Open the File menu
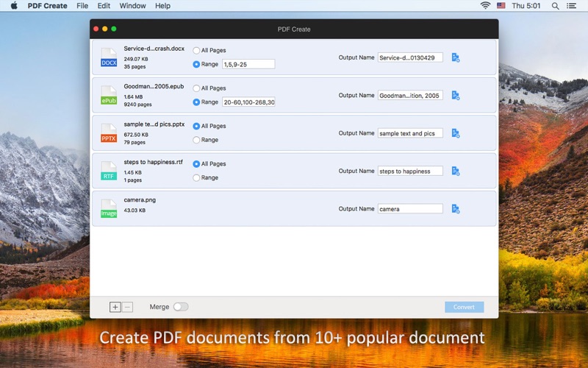Screen dimensions: 588x368 [82, 6]
